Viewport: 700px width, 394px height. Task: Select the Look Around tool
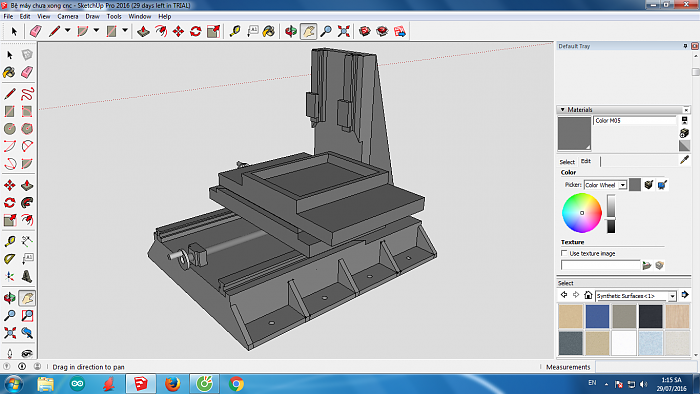(27, 354)
